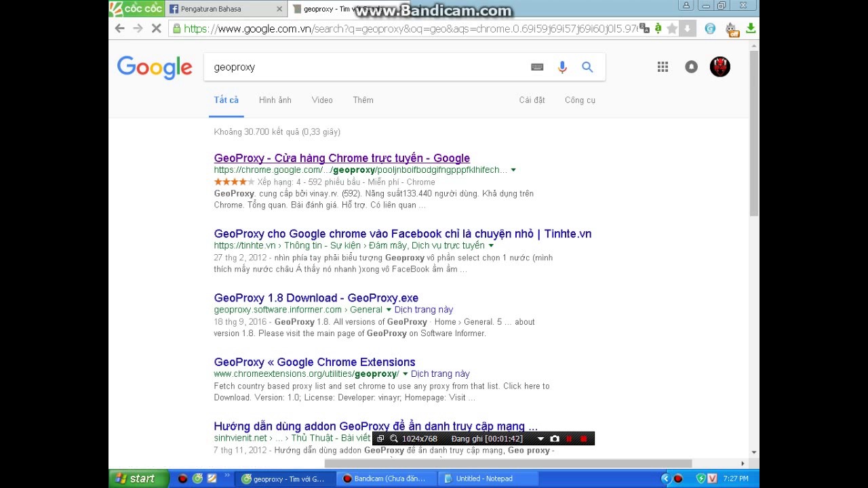The image size is (868, 488).
Task: Open Google notifications bell
Action: [691, 66]
